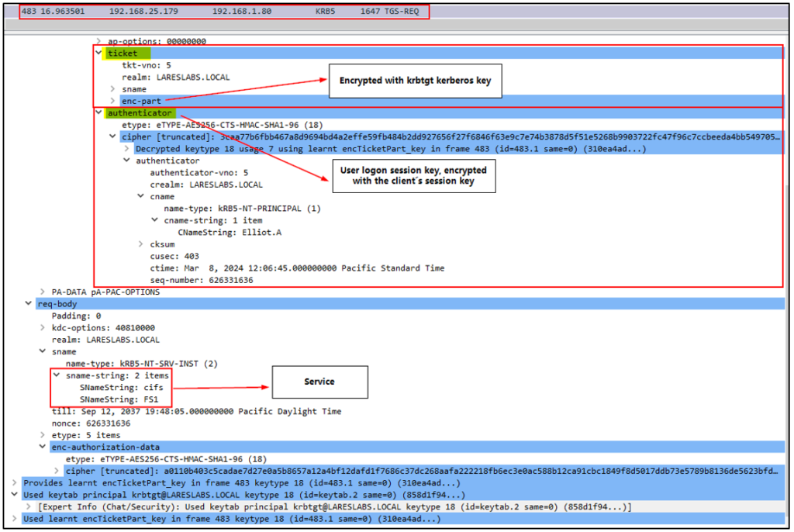Expand etype: 5 items node
This screenshot has height=532, width=794.
43,435
